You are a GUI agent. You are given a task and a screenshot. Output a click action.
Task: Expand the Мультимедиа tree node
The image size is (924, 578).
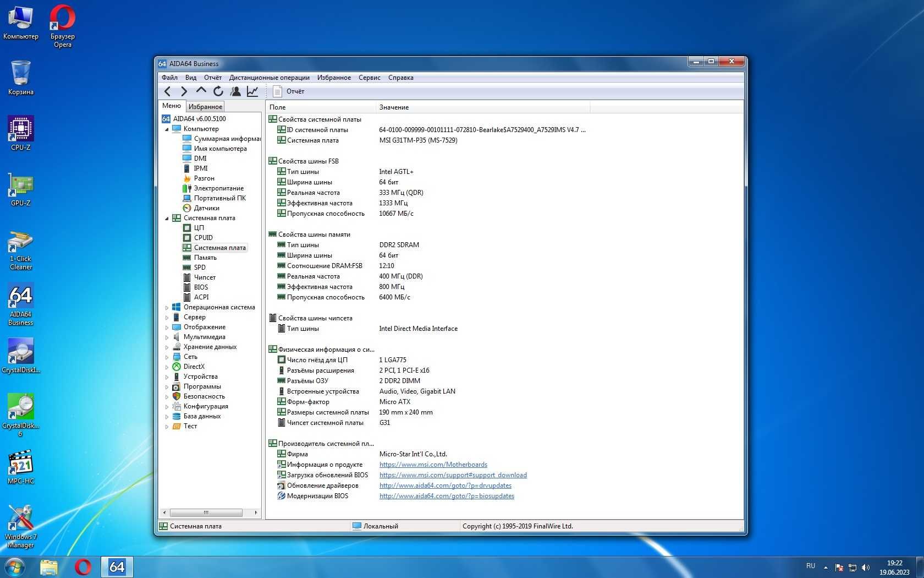click(x=167, y=337)
